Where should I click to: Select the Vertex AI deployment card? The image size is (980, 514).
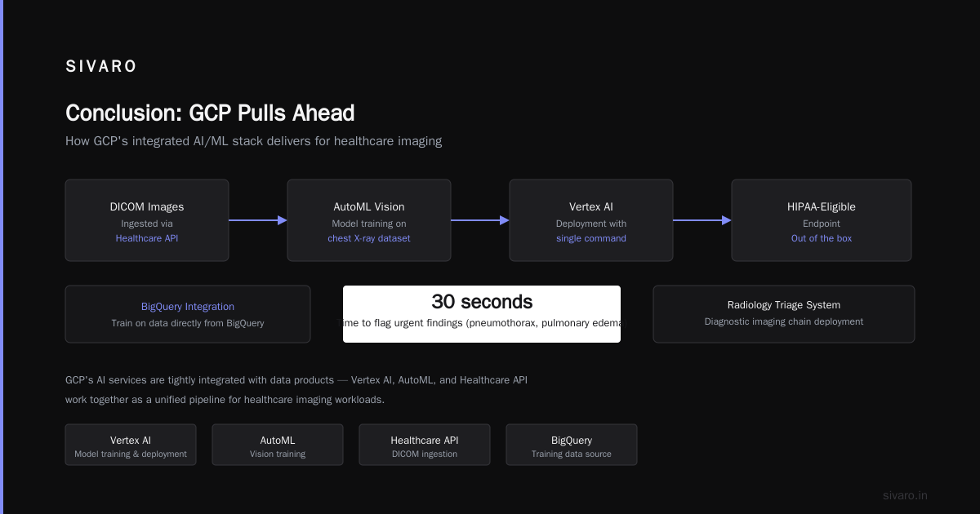point(591,220)
